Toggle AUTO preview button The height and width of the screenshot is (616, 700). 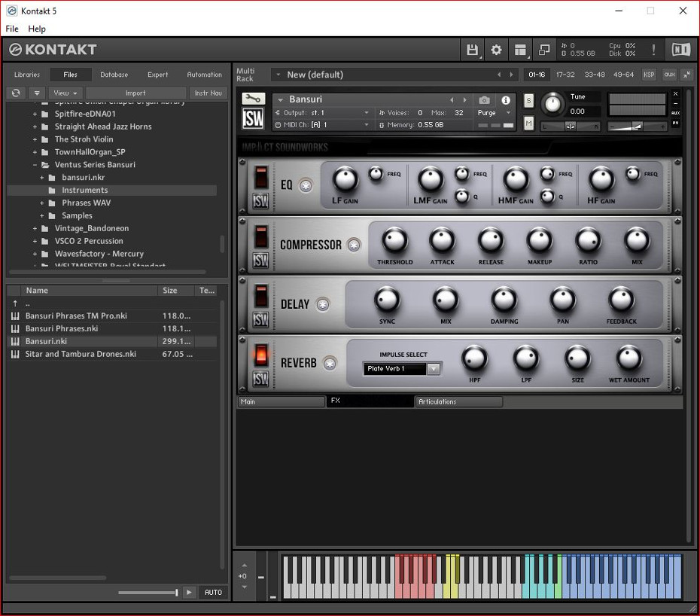click(213, 593)
